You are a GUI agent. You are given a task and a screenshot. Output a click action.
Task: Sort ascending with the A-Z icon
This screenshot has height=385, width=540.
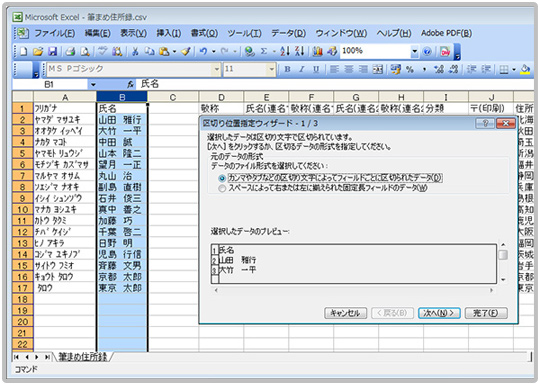[285, 52]
